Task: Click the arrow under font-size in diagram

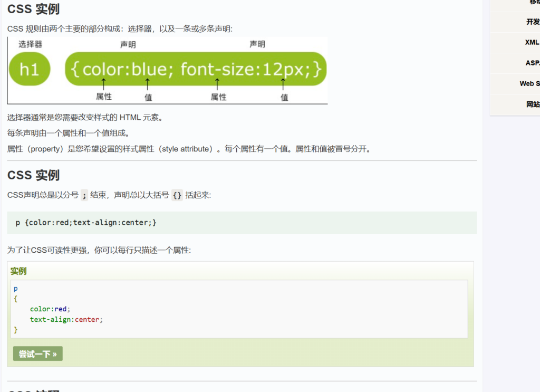Action: (217, 84)
